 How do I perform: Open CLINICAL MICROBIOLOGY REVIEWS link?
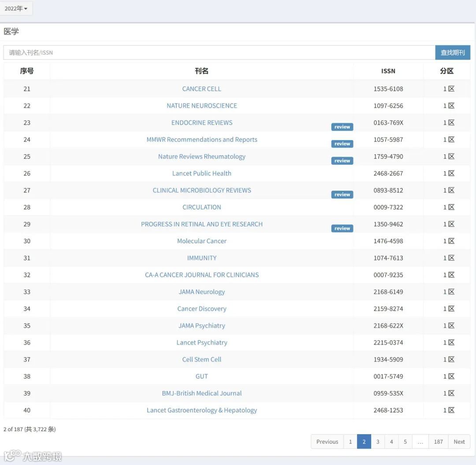pos(201,190)
